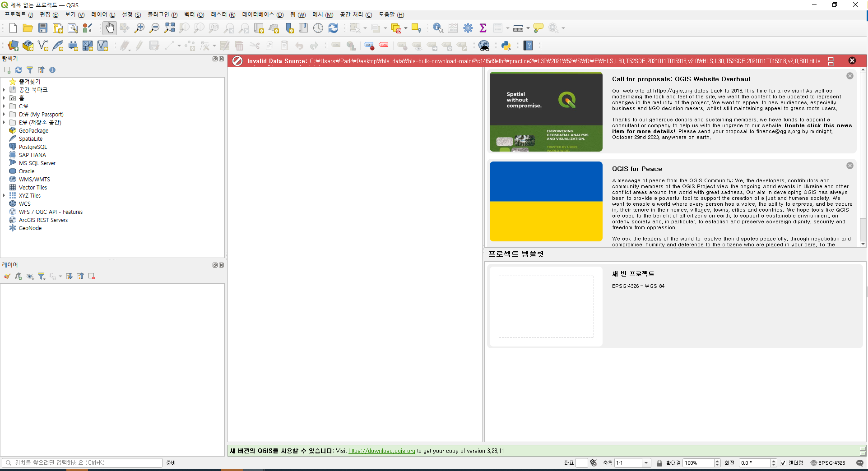Screen dimensions: 868x471
Task: Select the Identify Features tool
Action: pos(437,28)
